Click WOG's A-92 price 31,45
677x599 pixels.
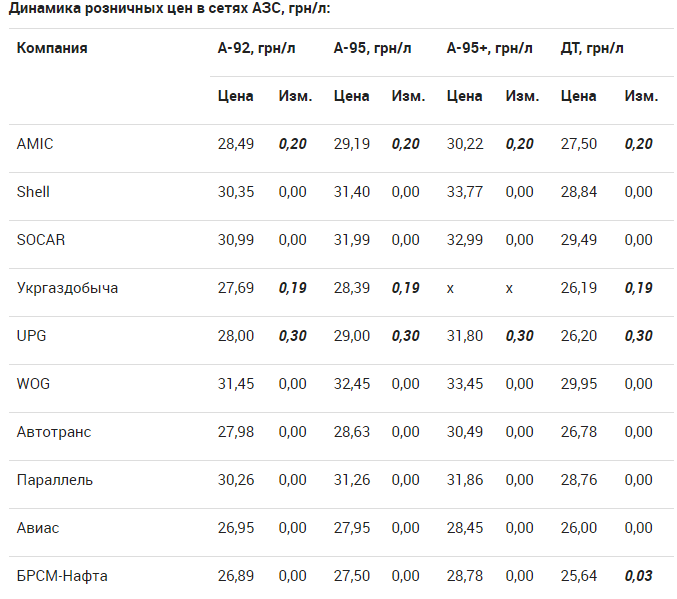(236, 384)
